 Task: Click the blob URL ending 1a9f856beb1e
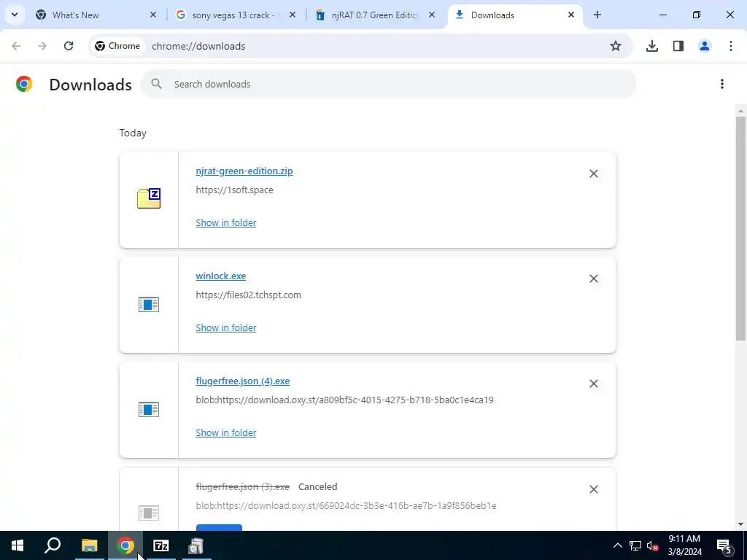tap(346, 506)
